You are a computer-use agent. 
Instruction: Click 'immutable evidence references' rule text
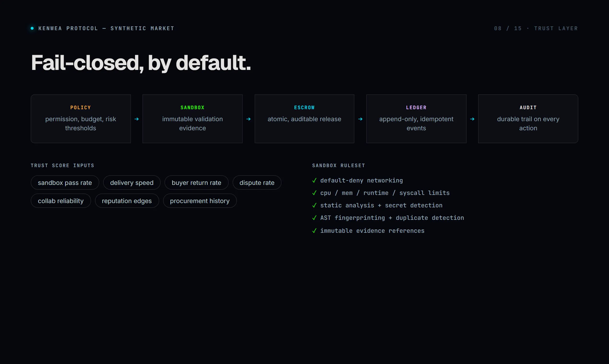click(372, 231)
